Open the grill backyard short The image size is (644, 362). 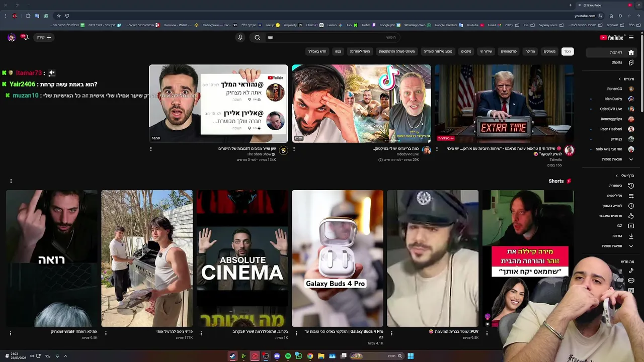coord(147,258)
